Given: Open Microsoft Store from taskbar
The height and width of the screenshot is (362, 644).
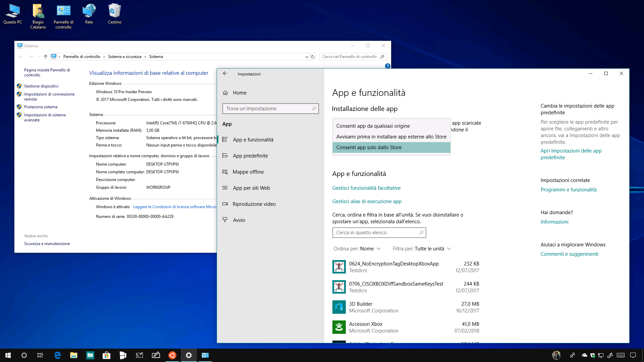Looking at the screenshot, I should [107, 355].
